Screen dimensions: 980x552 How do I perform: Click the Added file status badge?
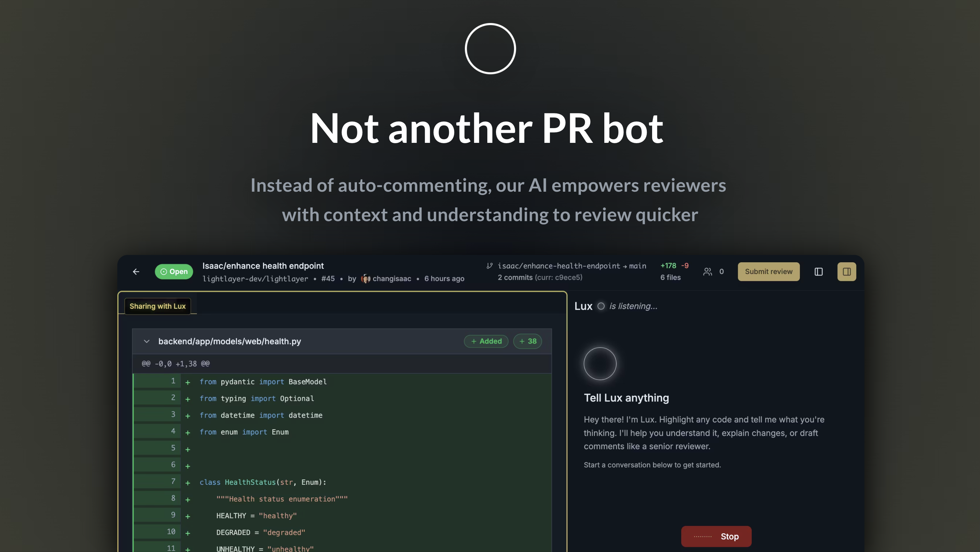click(x=486, y=341)
